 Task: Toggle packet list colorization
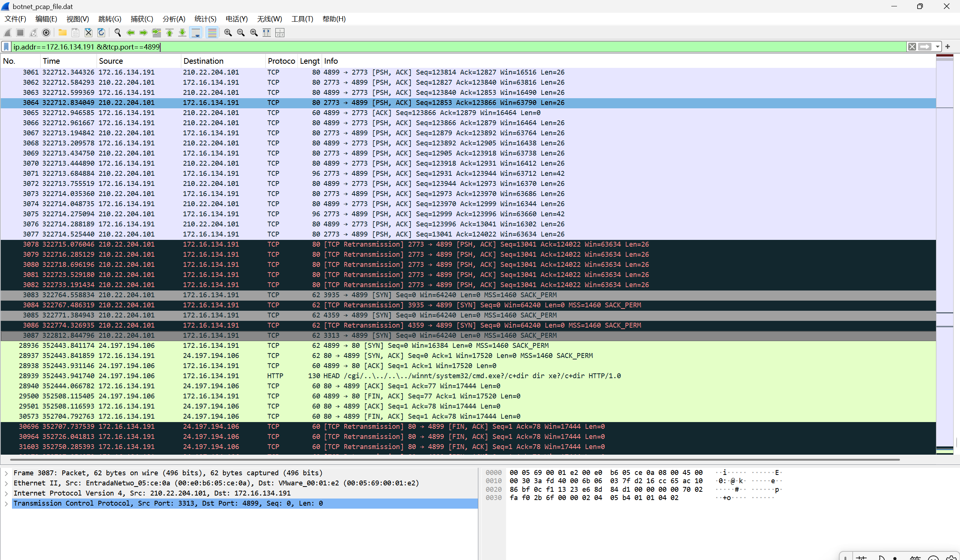coord(212,33)
